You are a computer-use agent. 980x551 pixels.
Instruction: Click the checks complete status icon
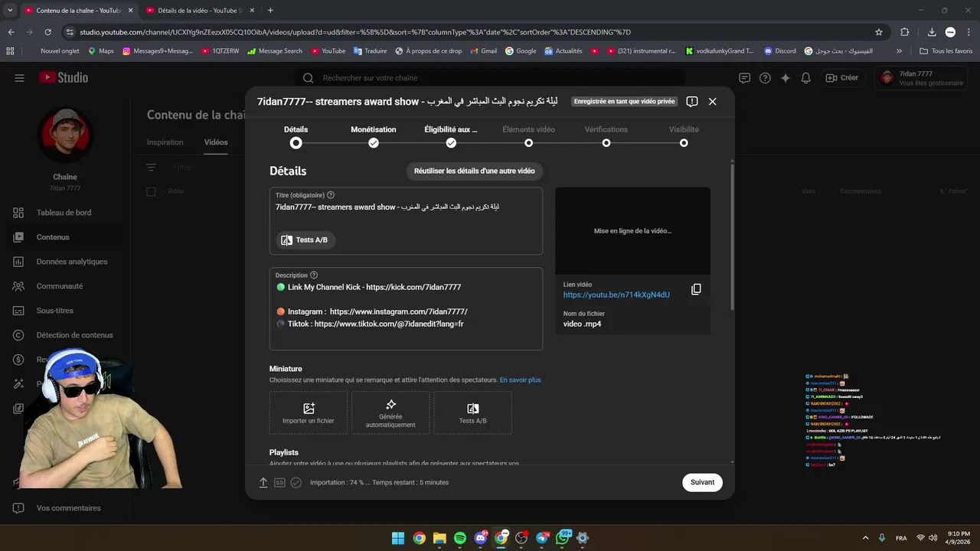[x=296, y=483]
